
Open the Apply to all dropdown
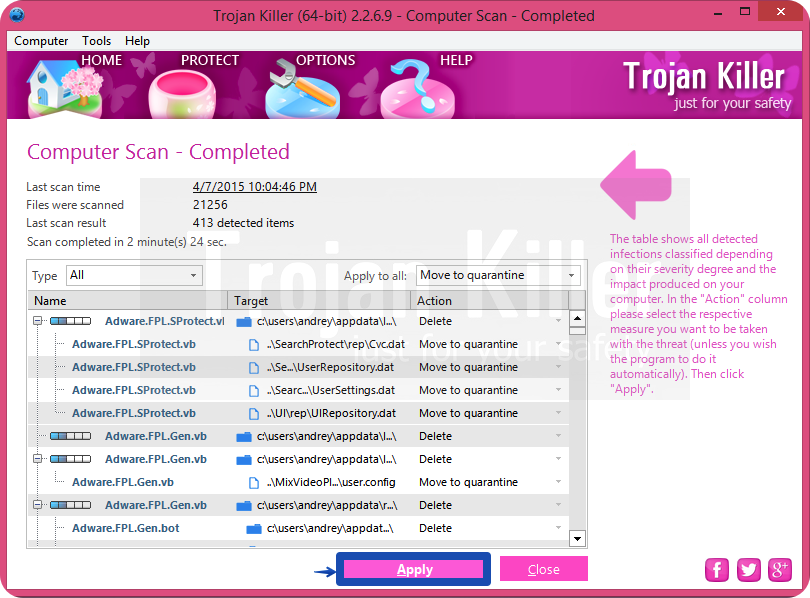[x=498, y=275]
